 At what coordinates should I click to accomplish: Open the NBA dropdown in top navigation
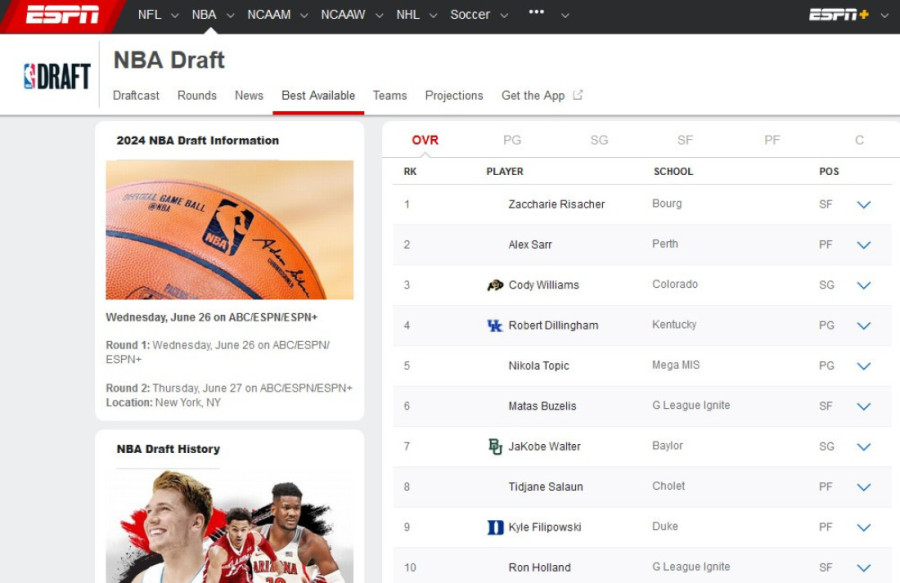coord(211,14)
